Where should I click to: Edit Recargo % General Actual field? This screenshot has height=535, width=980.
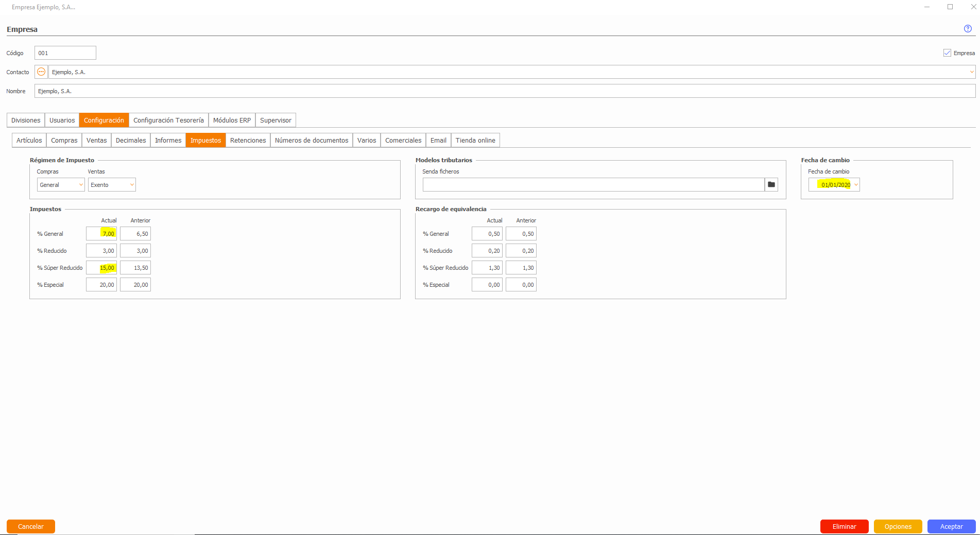[x=487, y=234]
